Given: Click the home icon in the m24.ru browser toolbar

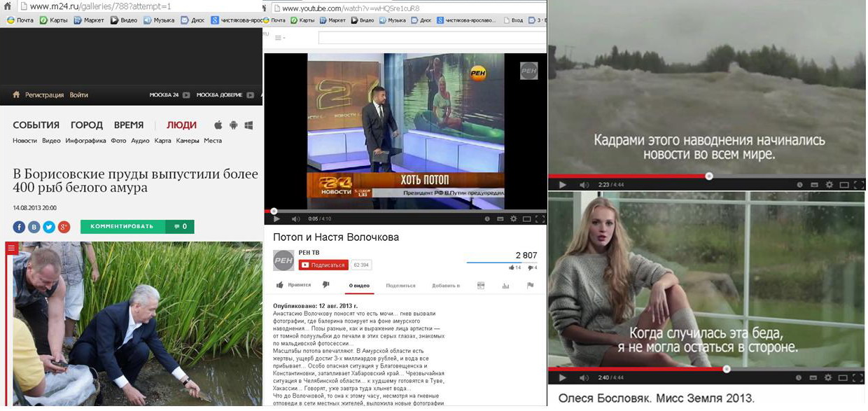Looking at the screenshot, I should tap(7, 6).
